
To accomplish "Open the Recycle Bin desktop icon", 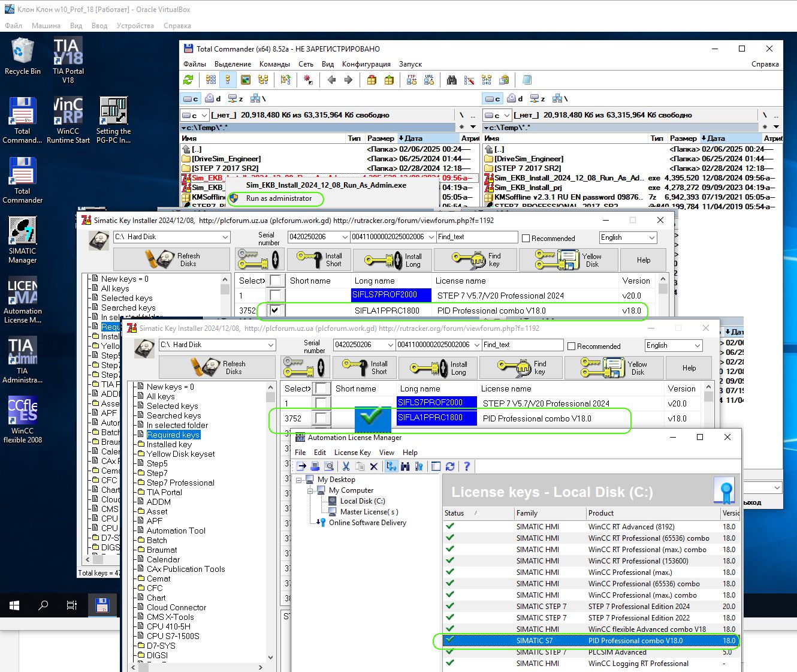I will (23, 56).
